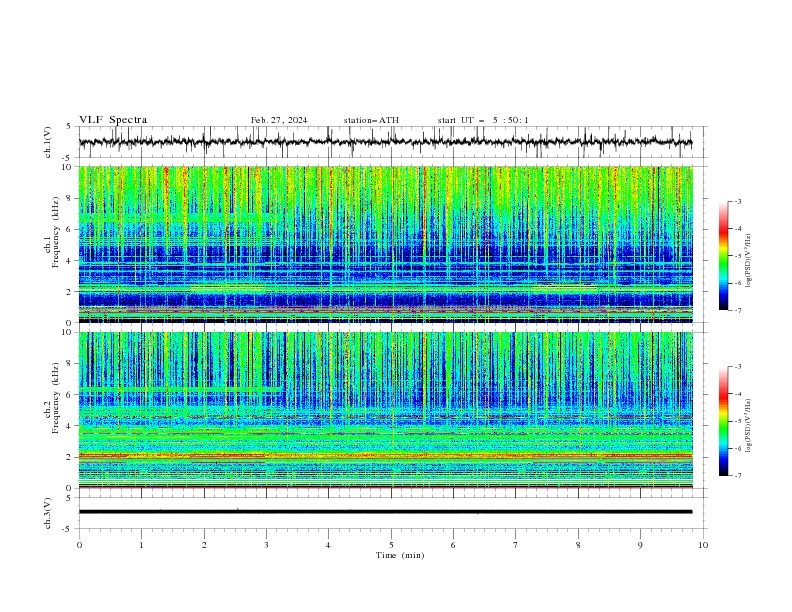Viewport: 792px width, 612px height.
Task: Click time axis tick label "5"
Action: tap(391, 545)
